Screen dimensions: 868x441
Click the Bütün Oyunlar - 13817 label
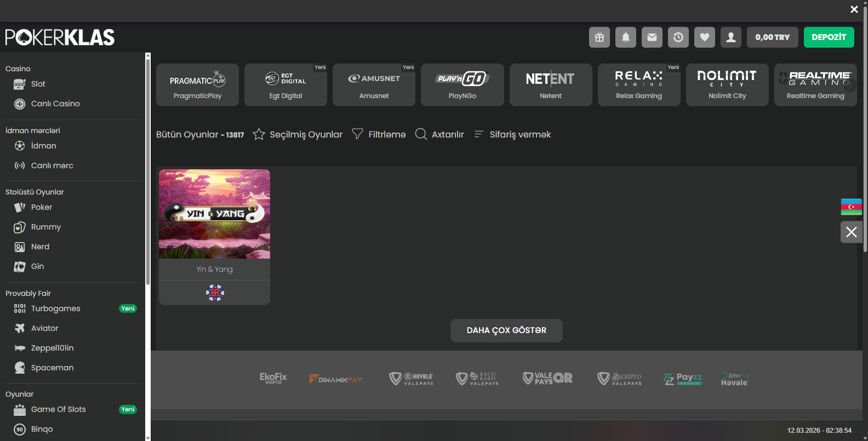200,135
